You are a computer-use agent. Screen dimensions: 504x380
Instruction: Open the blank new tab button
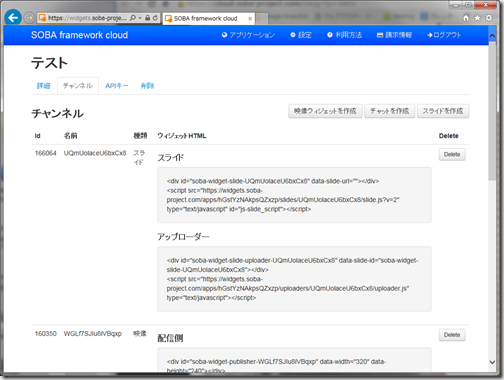pyautogui.click(x=262, y=19)
